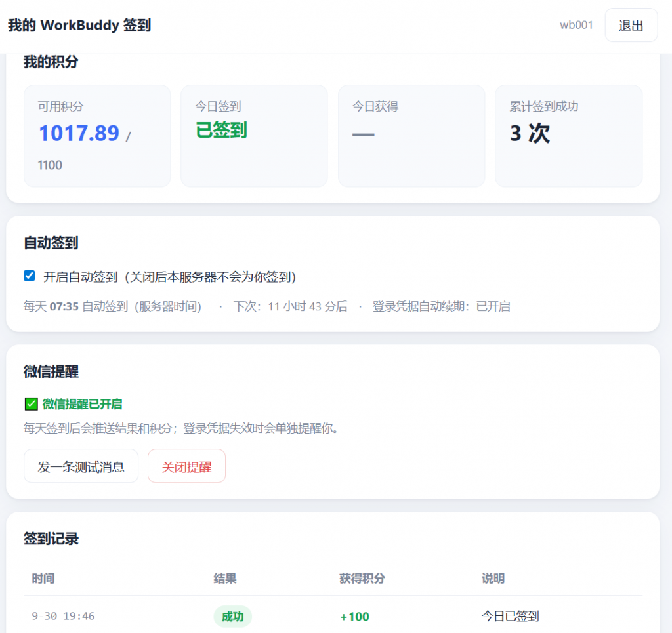Click the 我的 WorkBuddy 签到 page title
Screen dimensions: 672x633
tap(79, 26)
